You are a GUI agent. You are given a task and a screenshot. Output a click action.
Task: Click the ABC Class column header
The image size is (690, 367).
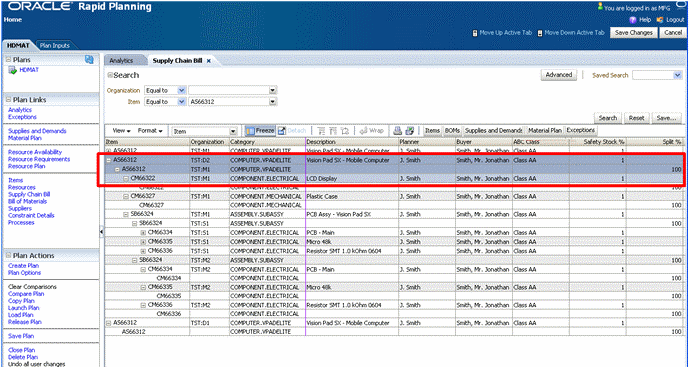coord(540,142)
